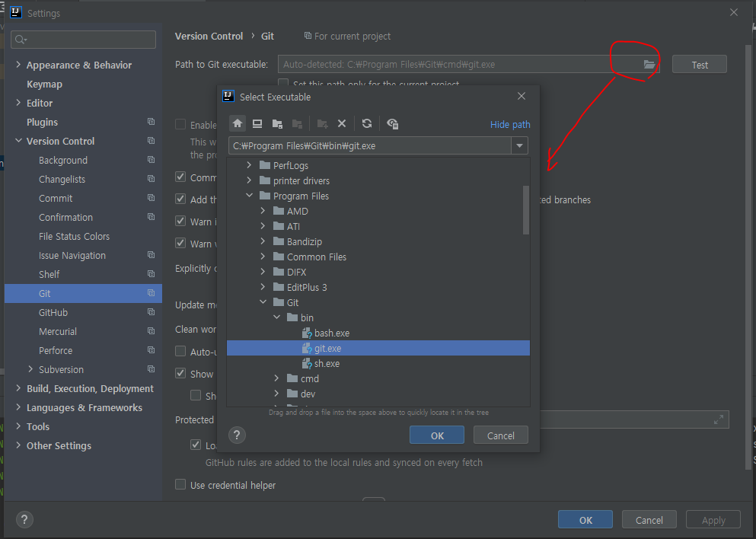Enable Use credential helper checkbox
The width and height of the screenshot is (756, 539).
[x=180, y=484]
